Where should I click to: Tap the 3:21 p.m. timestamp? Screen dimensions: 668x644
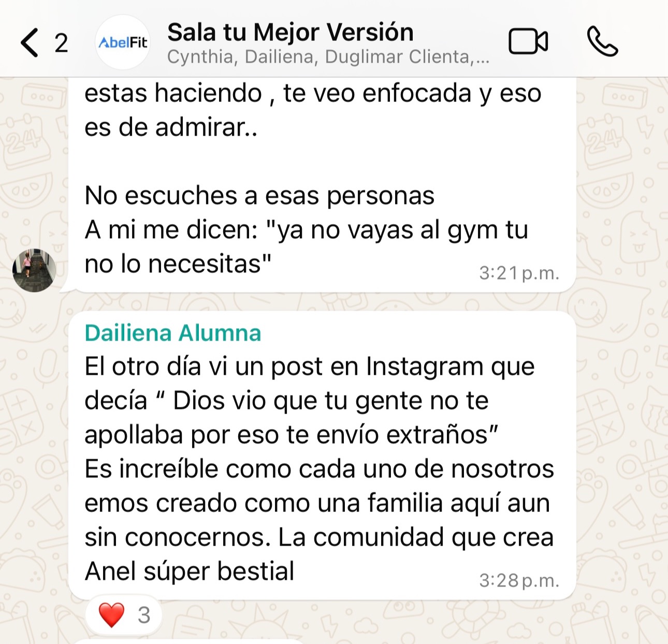point(519,273)
